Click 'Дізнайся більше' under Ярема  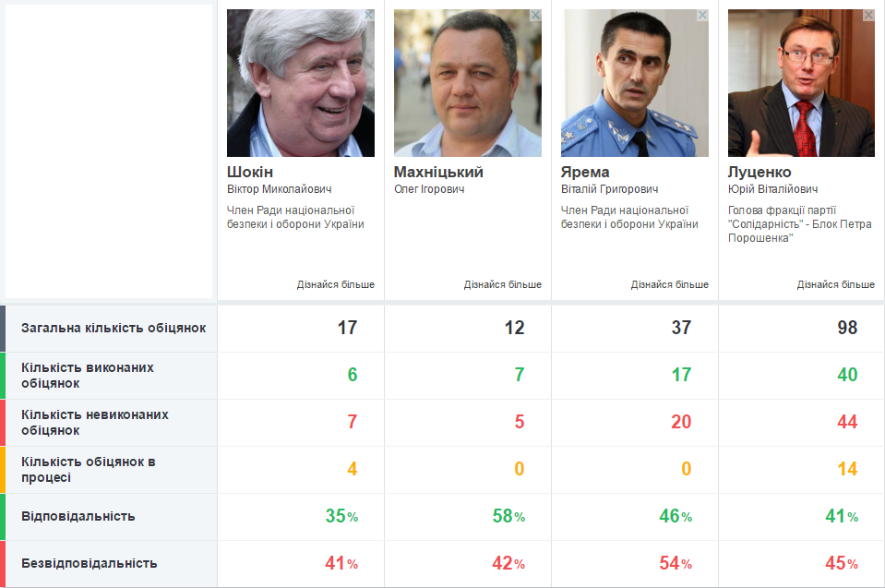670,284
